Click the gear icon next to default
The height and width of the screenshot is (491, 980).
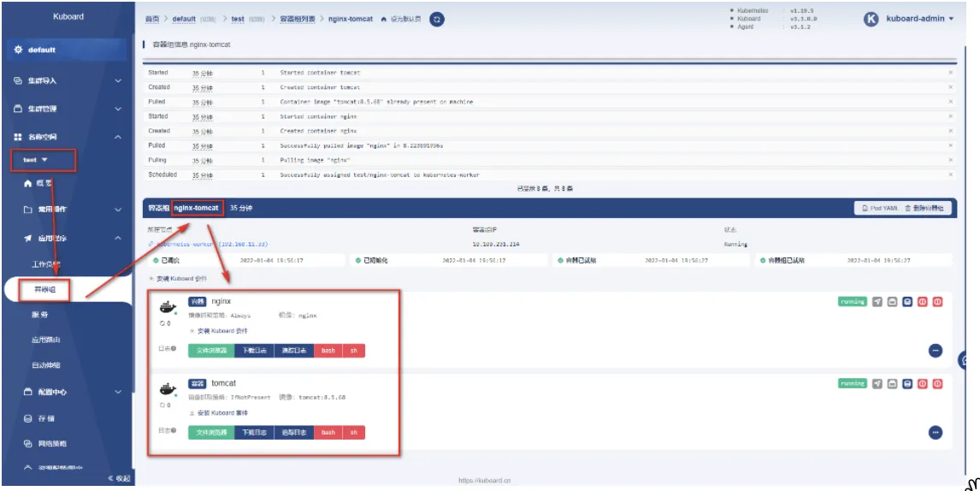[x=18, y=50]
